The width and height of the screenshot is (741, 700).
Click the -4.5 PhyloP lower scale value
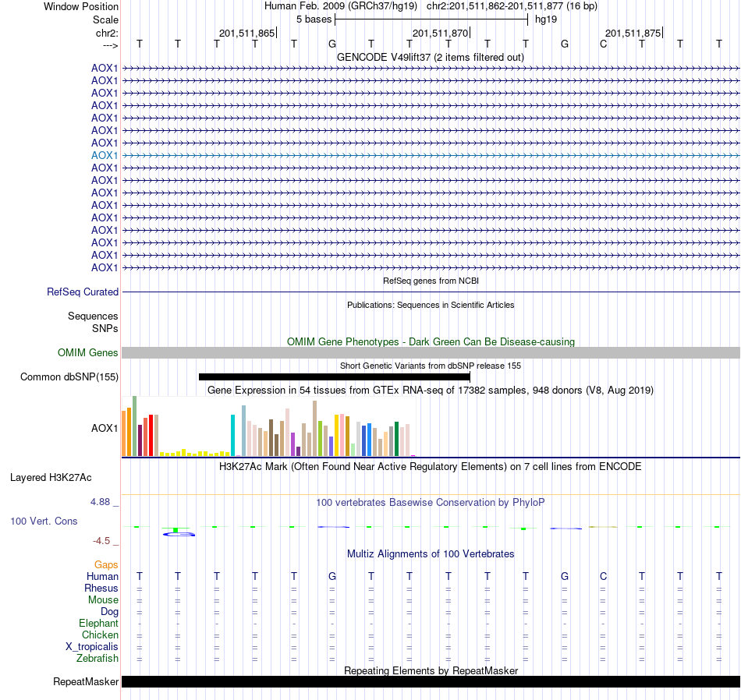(101, 541)
